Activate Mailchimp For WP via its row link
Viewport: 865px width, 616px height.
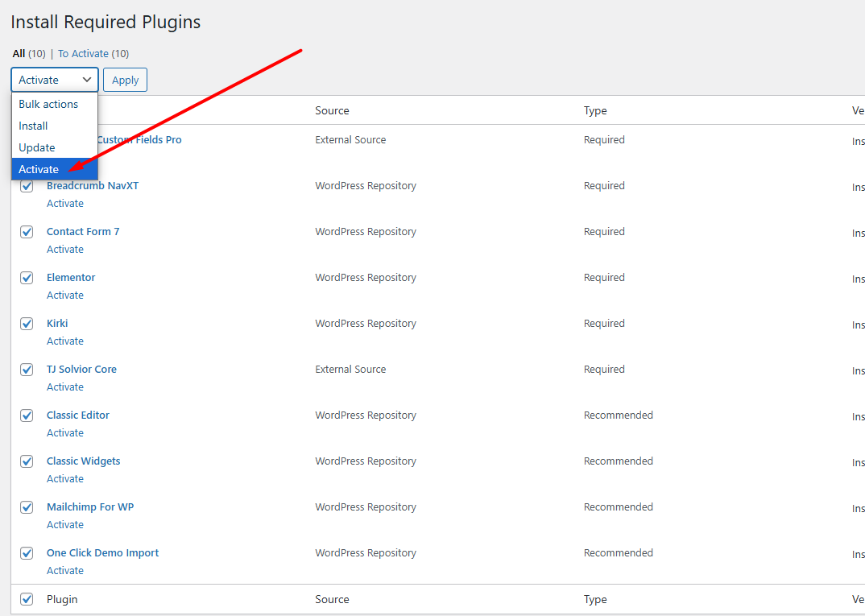65,524
